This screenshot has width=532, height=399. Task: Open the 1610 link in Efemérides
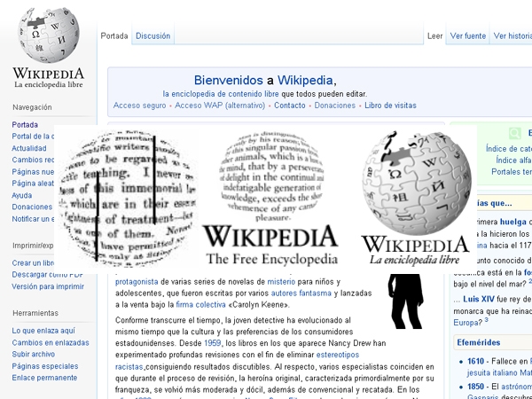pyautogui.click(x=475, y=362)
